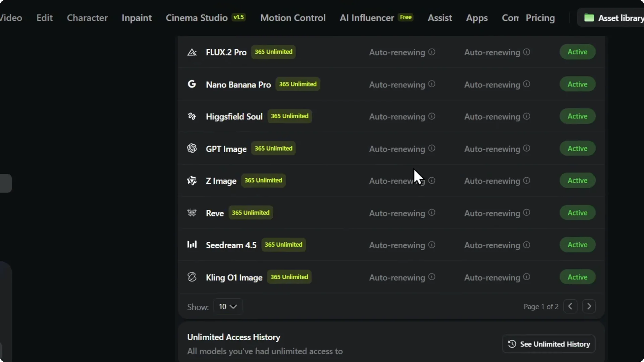This screenshot has width=644, height=362.
Task: Open the Pricing menu item
Action: click(x=541, y=18)
